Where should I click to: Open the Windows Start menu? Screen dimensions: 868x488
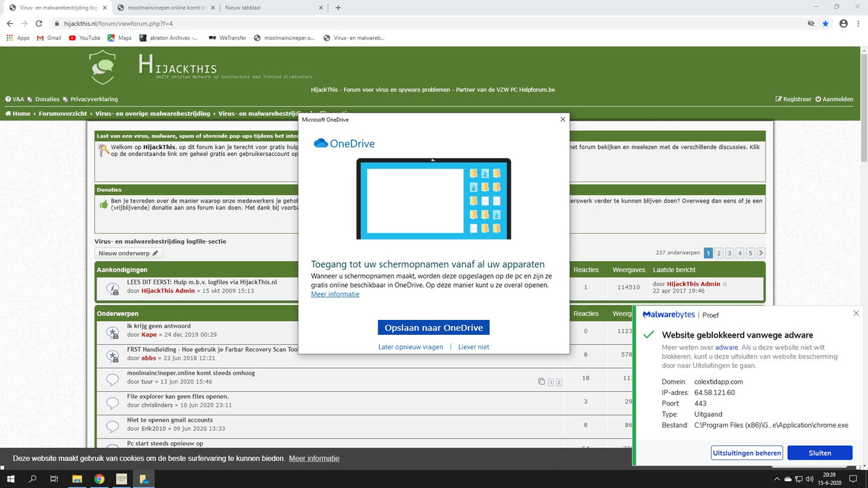coord(11,479)
